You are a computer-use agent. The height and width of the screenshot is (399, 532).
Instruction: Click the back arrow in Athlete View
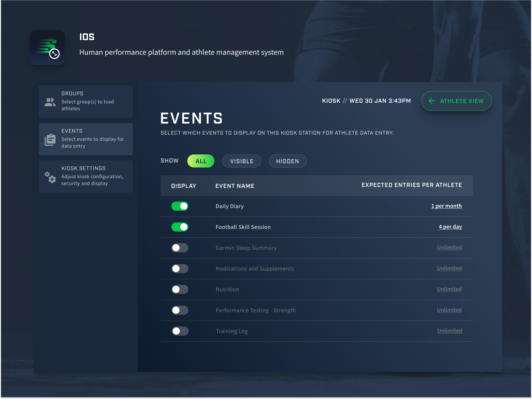432,101
